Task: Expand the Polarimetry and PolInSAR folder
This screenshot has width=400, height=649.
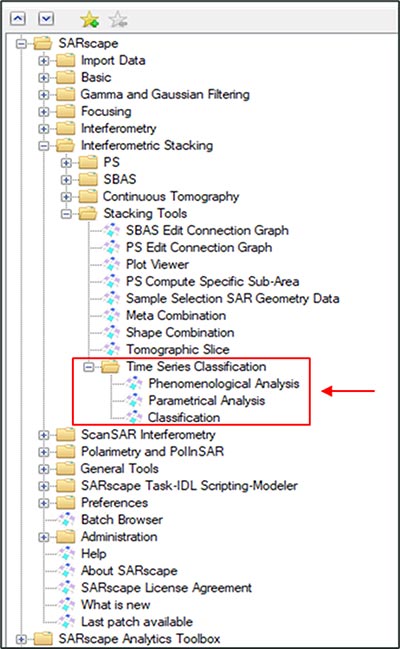Action: pyautogui.click(x=43, y=452)
